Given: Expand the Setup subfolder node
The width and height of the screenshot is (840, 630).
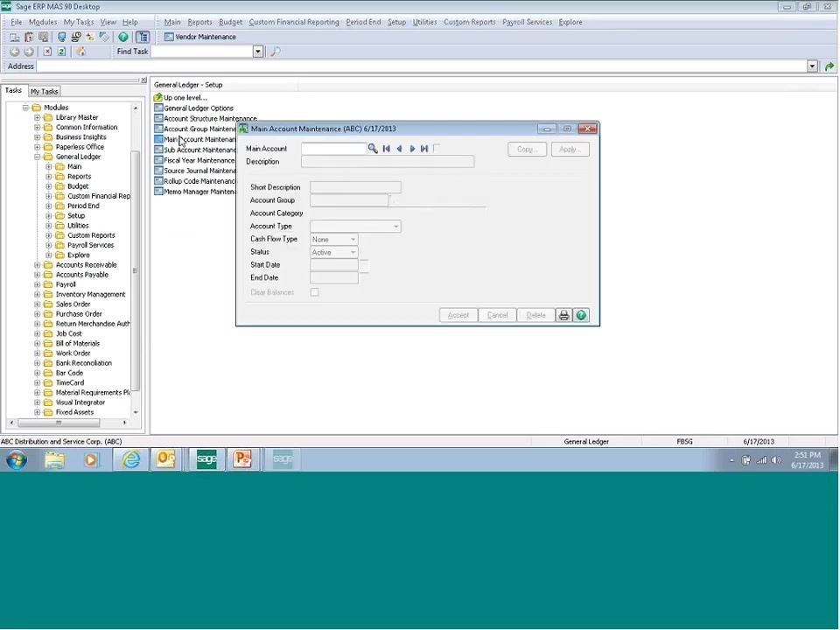Looking at the screenshot, I should tap(49, 216).
